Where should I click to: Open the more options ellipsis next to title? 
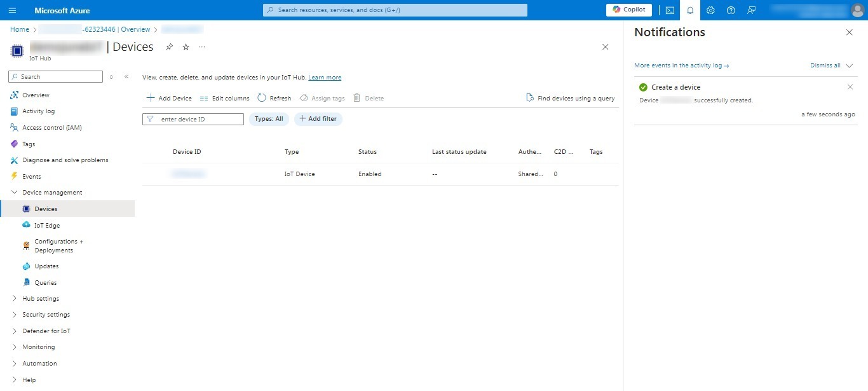point(202,47)
